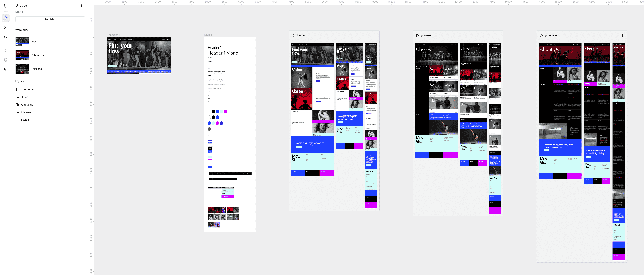Open the Figma main menu logo
Viewport: 644px width, 275px height.
coord(6,6)
